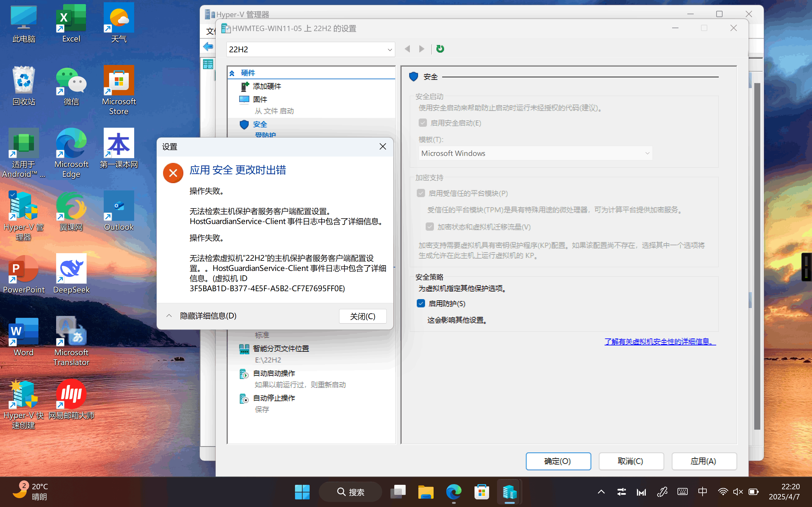Image resolution: width=812 pixels, height=507 pixels.
Task: Collapse the error details (隐藏详细信息) chevron
Action: 169,316
